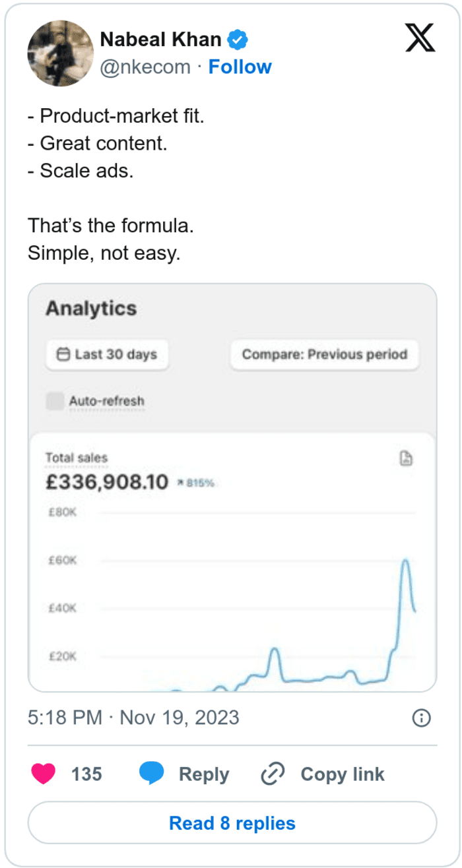Click the @nkecom handle

pos(145,67)
